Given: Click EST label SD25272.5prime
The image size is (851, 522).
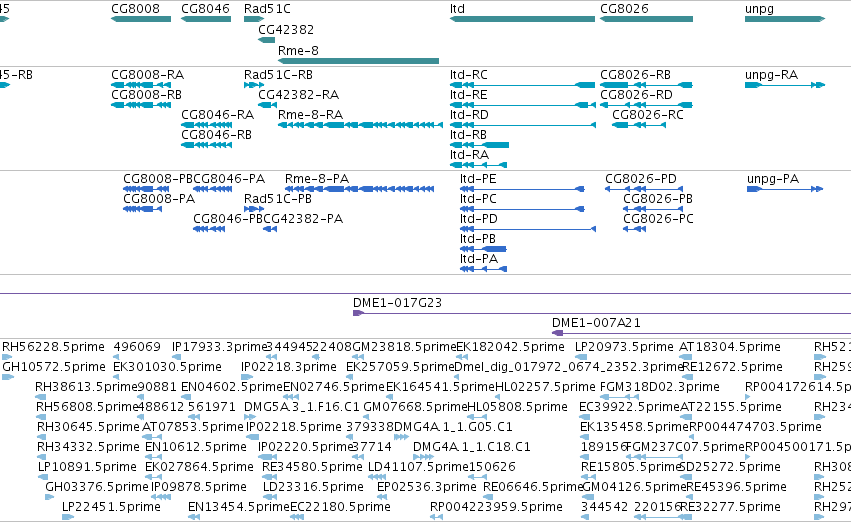Looking at the screenshot, I should [730, 467].
